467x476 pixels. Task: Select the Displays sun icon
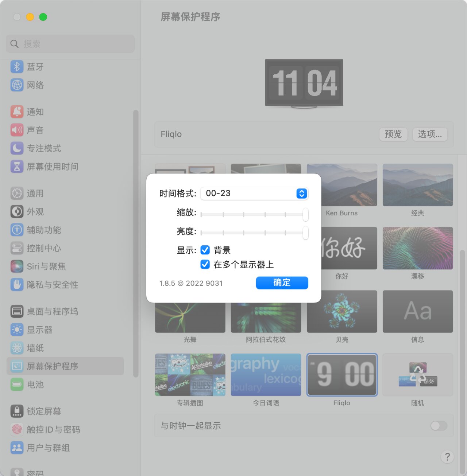(x=17, y=329)
